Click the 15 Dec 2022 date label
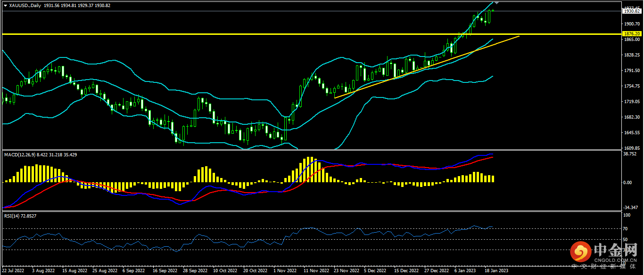The height and width of the screenshot is (275, 644). (x=406, y=271)
